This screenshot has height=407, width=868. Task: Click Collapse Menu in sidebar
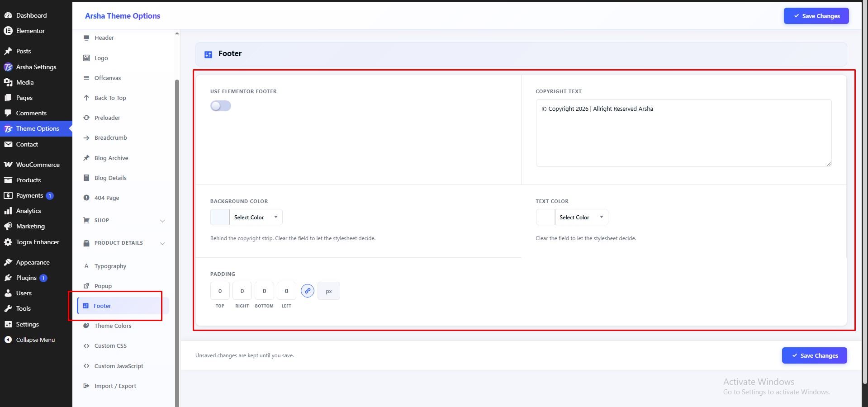[x=35, y=340]
